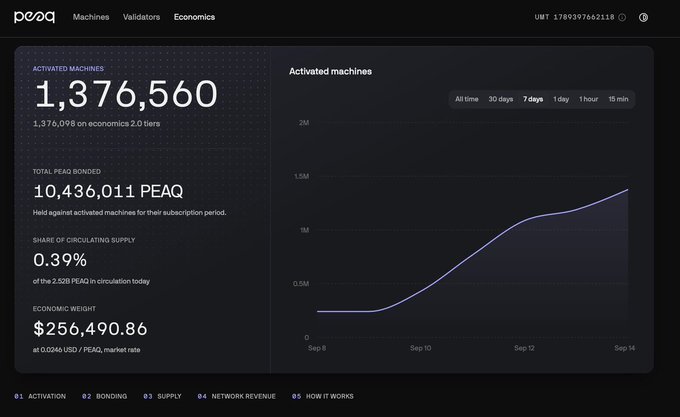Click the Sep 14 axis label
This screenshot has width=680, height=417.
[x=624, y=348]
